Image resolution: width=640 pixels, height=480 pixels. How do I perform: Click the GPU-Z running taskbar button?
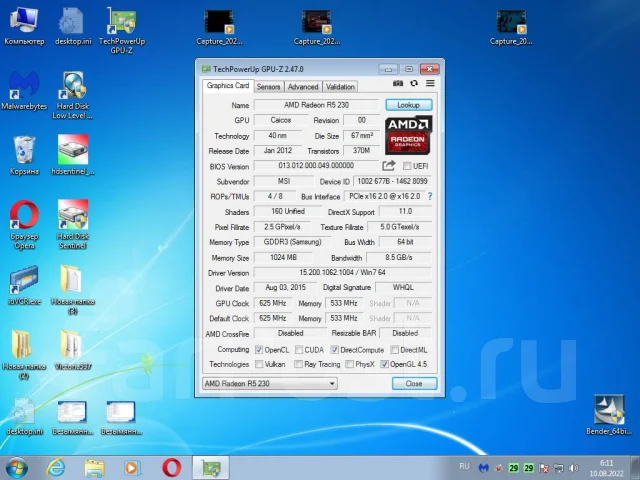(211, 468)
